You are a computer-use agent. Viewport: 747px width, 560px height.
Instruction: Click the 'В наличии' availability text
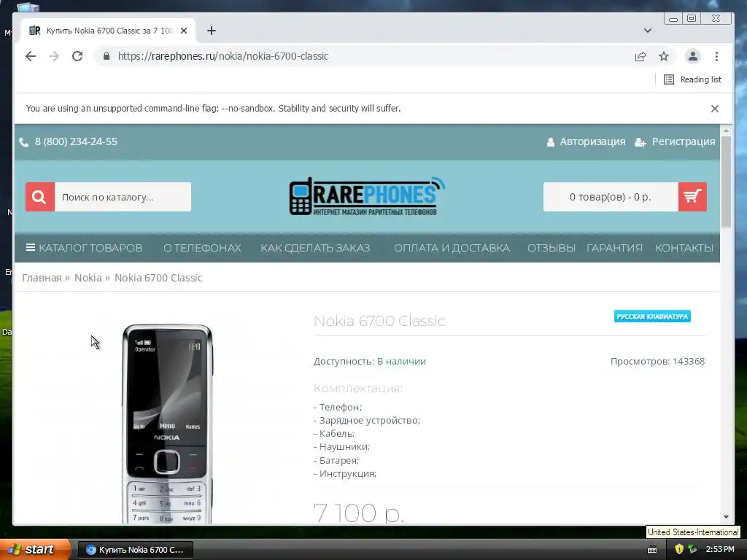point(401,362)
